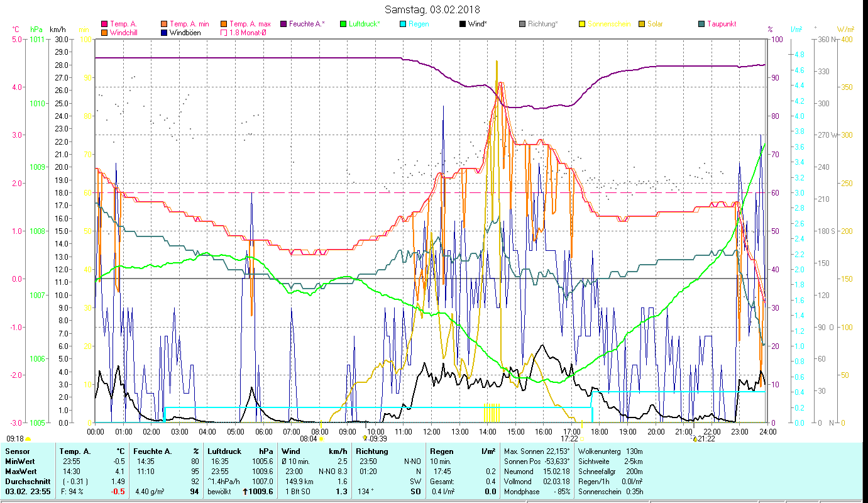This screenshot has height=503, width=868.
Task: Click the orange Windchill legend swatch
Action: [104, 33]
